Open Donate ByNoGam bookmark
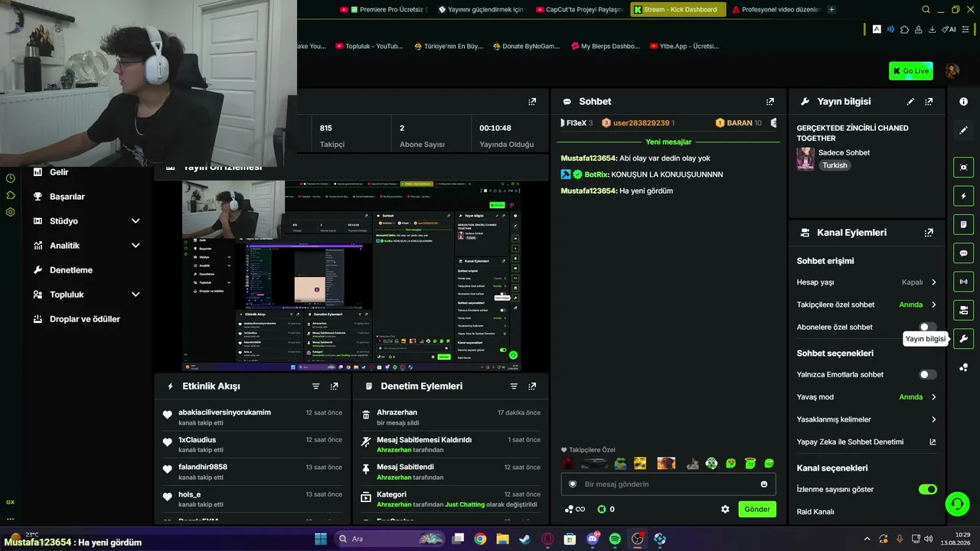Image resolution: width=980 pixels, height=551 pixels. [x=526, y=46]
